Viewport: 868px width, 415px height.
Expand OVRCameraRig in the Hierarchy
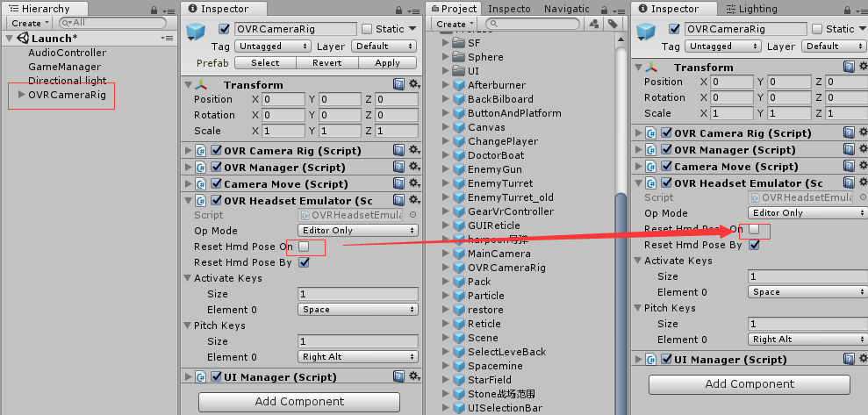pos(22,95)
